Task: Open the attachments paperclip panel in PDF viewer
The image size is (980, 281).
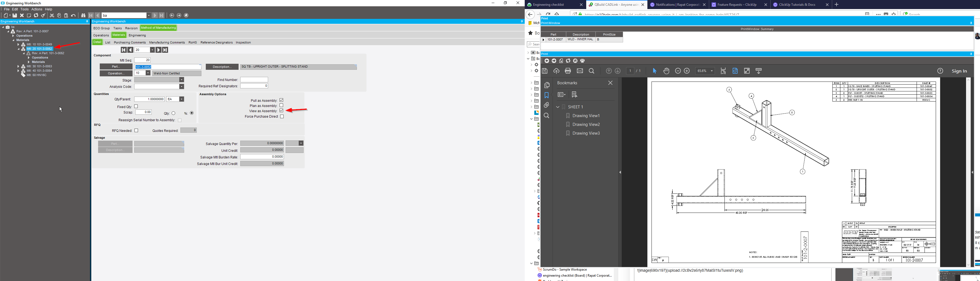Action: coord(547,105)
